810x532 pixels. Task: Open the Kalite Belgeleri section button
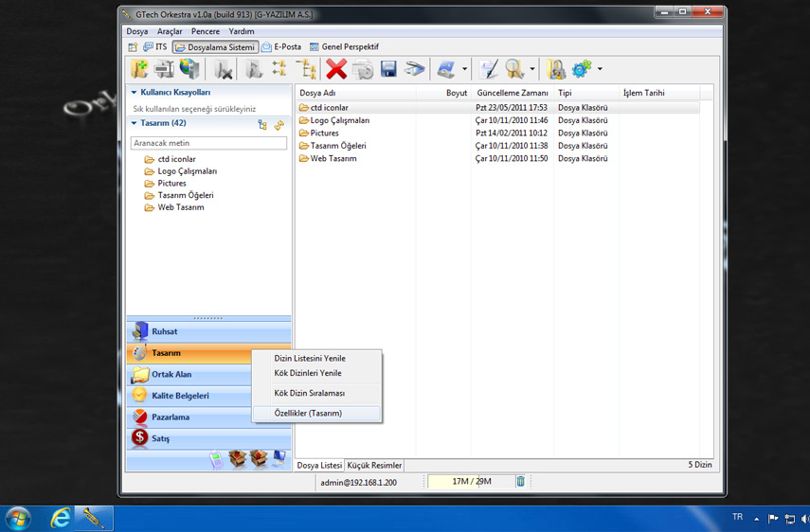pos(180,396)
